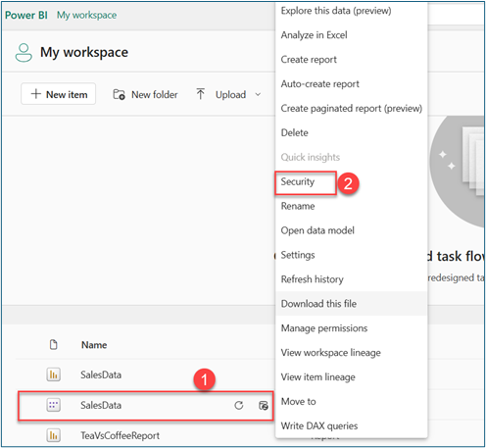Viewport: 486px width, 448px height.
Task: Click the New item button
Action: coord(59,94)
